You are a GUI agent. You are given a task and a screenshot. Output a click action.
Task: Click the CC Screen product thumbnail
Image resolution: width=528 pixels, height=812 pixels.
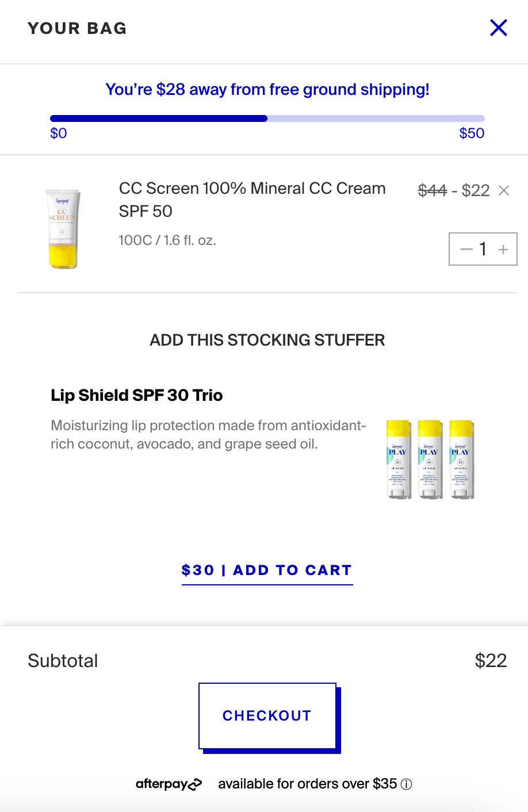(63, 227)
